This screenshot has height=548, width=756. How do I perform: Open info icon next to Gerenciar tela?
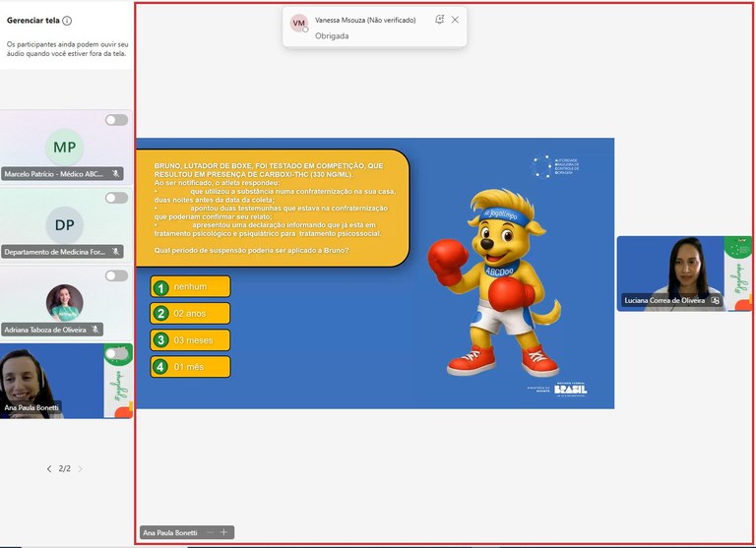click(67, 20)
